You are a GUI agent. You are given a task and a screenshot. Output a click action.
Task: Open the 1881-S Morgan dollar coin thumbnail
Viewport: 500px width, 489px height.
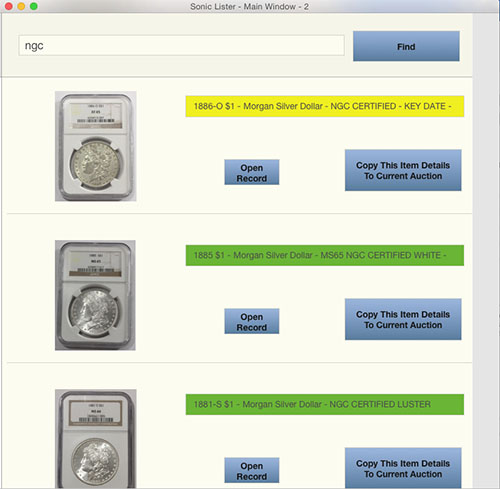click(x=96, y=439)
